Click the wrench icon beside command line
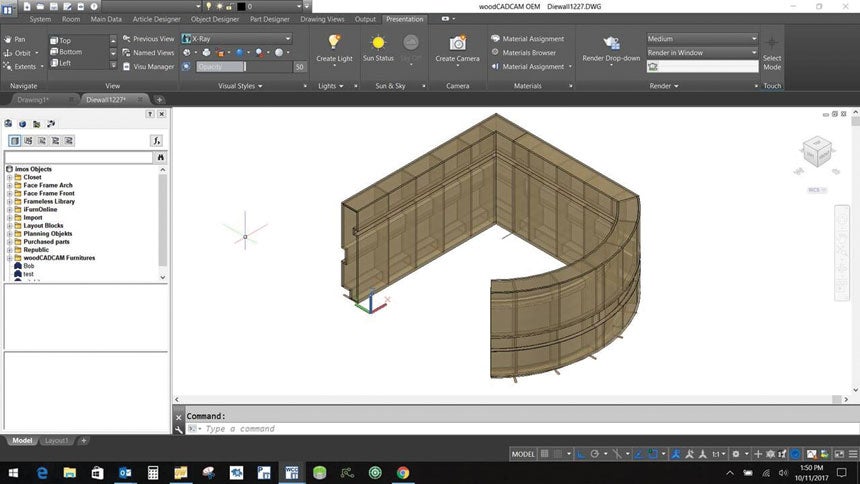 pyautogui.click(x=179, y=429)
